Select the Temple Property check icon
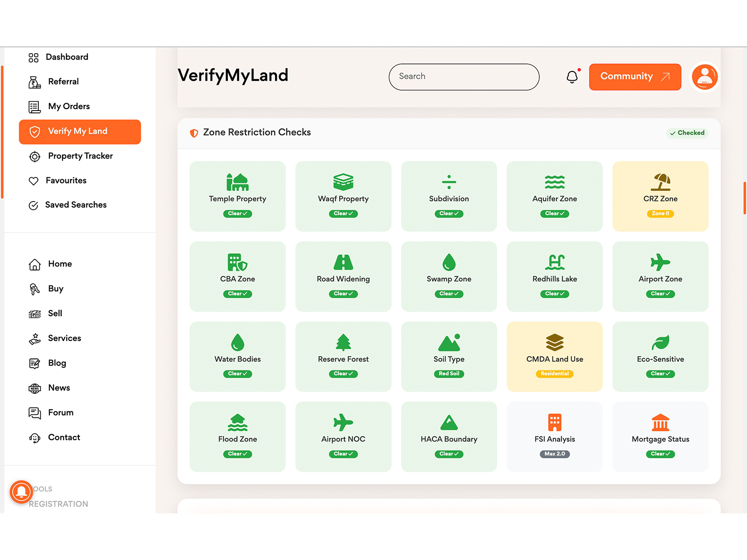Screen dimensions: 747x560 tap(237, 182)
